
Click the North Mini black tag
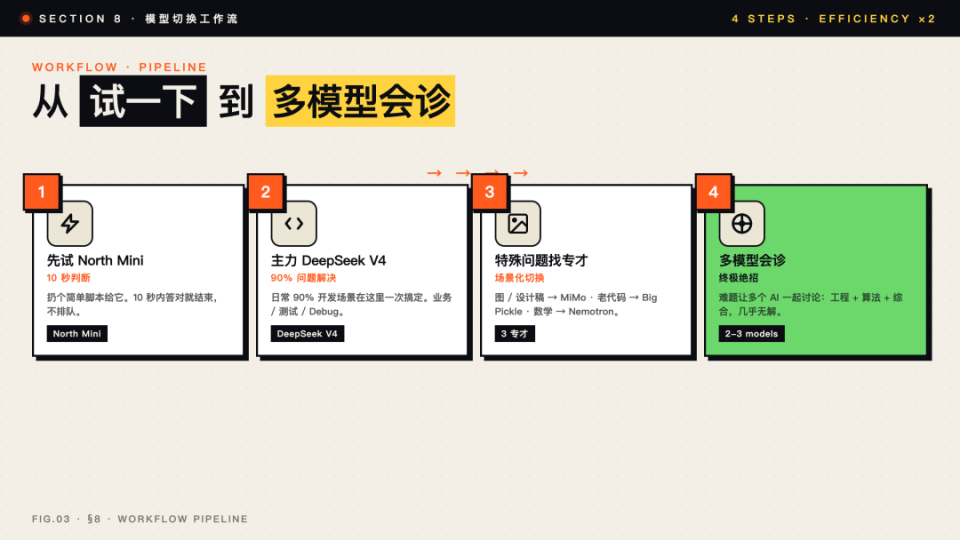tap(77, 334)
